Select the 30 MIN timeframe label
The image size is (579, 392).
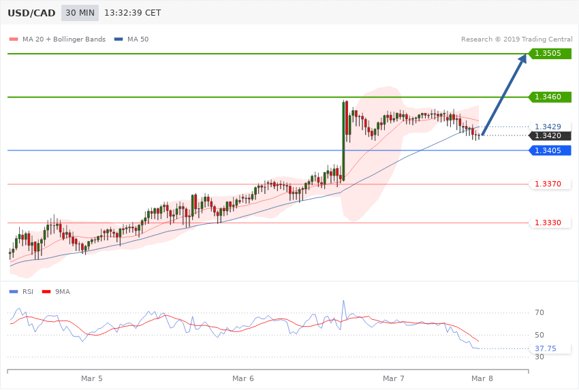click(x=80, y=13)
